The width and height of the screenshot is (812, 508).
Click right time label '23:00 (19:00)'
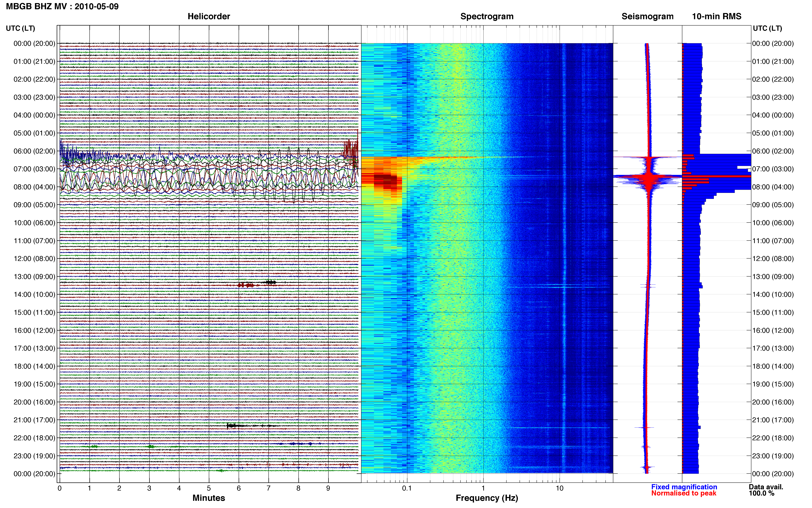(x=773, y=456)
